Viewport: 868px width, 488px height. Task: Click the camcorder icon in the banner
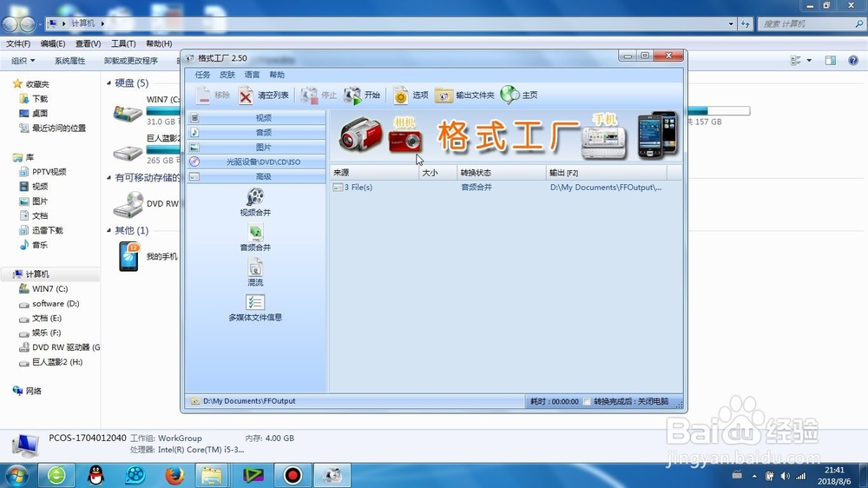coord(360,135)
